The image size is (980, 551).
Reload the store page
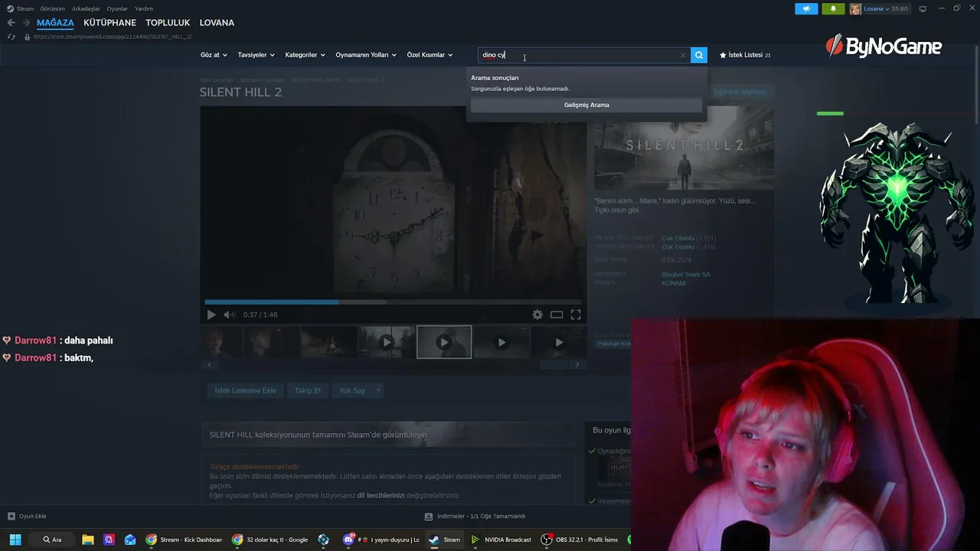[11, 37]
